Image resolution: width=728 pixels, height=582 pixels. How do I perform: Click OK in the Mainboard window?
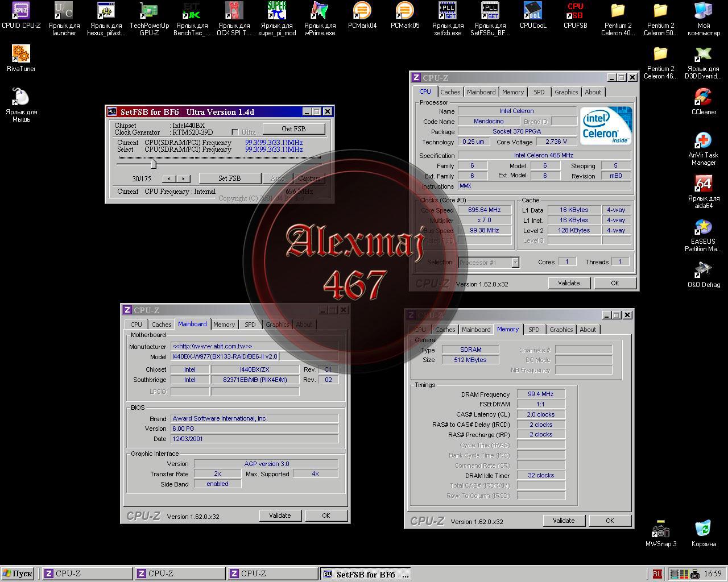(x=326, y=516)
